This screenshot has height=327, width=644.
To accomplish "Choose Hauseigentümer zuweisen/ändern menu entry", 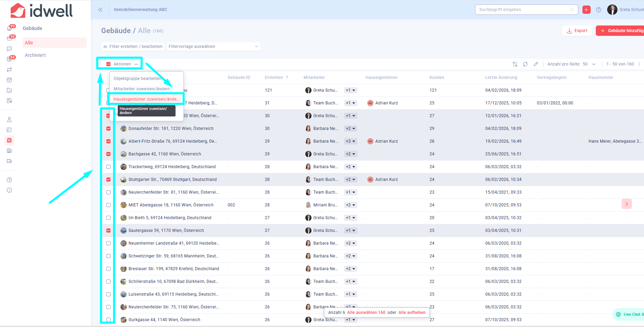I will point(146,99).
